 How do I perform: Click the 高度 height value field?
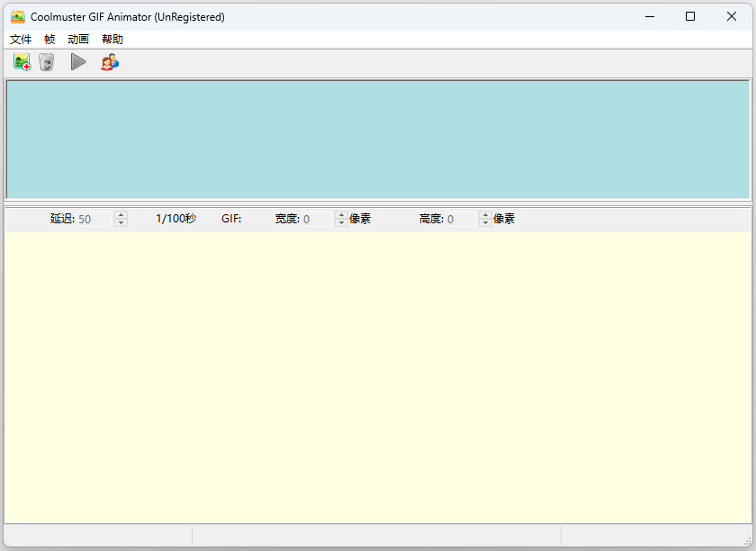(x=459, y=218)
